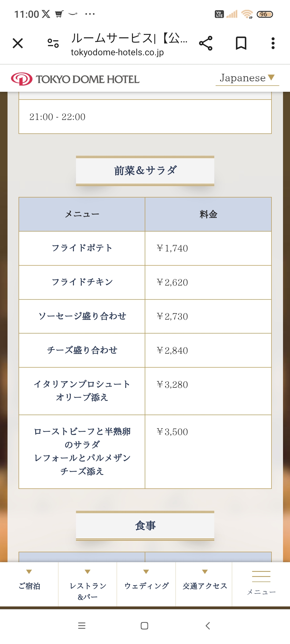Viewport: 290px width, 644px height.
Task: Open site settings icon beside URL
Action: click(x=53, y=43)
